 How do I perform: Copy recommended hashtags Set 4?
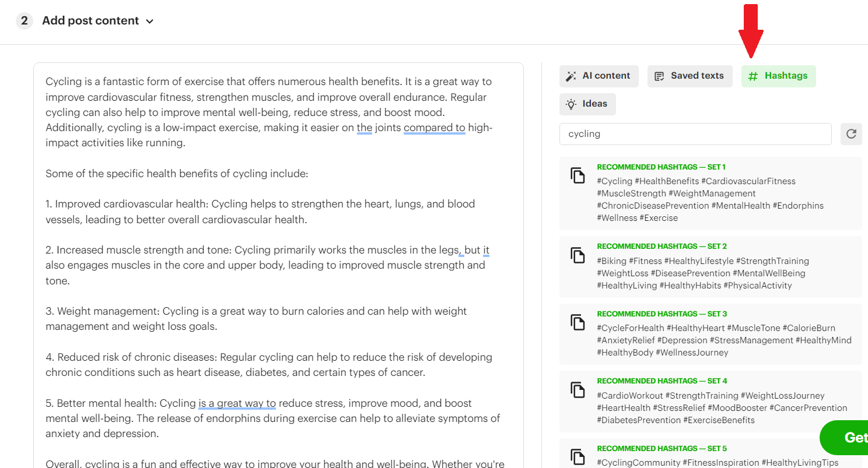pyautogui.click(x=577, y=389)
